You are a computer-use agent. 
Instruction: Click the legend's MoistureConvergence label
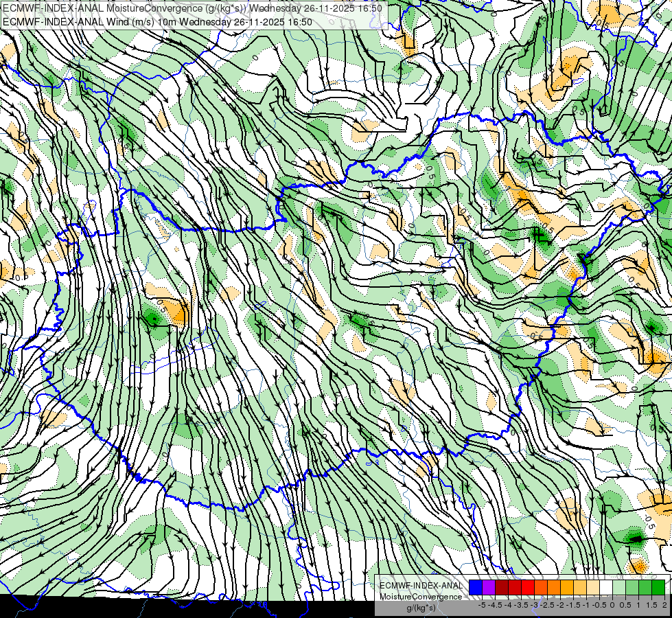tap(421, 597)
